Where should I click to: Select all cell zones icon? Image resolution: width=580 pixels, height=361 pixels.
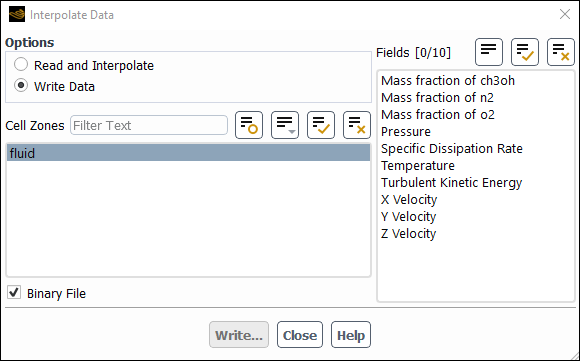pyautogui.click(x=321, y=125)
